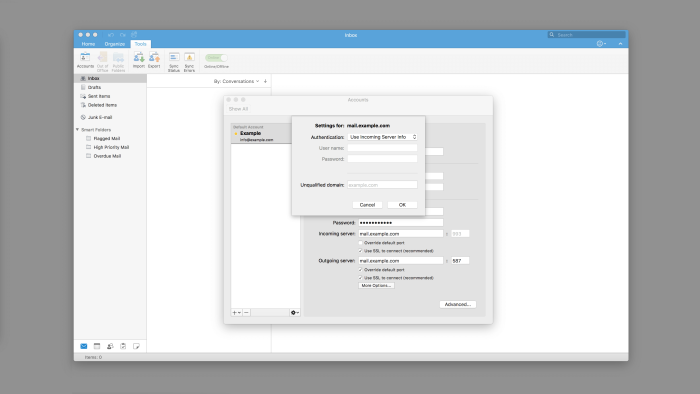Screen dimensions: 700x394
Task: Collapse the ribbon with the up chevron
Action: [x=620, y=44]
